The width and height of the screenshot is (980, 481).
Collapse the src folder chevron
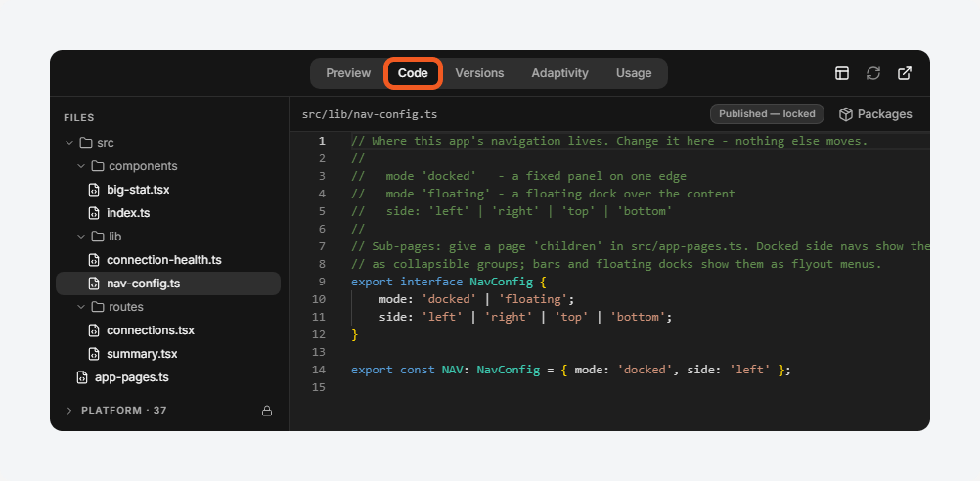pos(69,143)
